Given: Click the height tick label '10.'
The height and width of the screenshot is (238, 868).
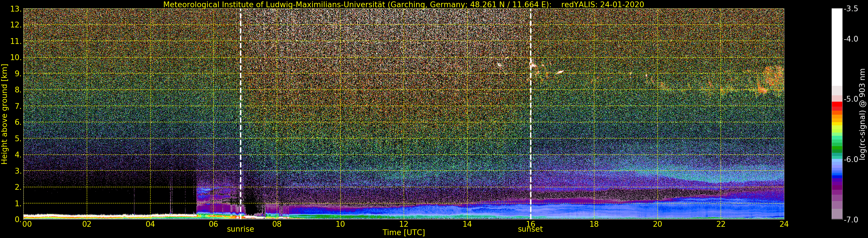Looking at the screenshot, I should pos(16,57).
